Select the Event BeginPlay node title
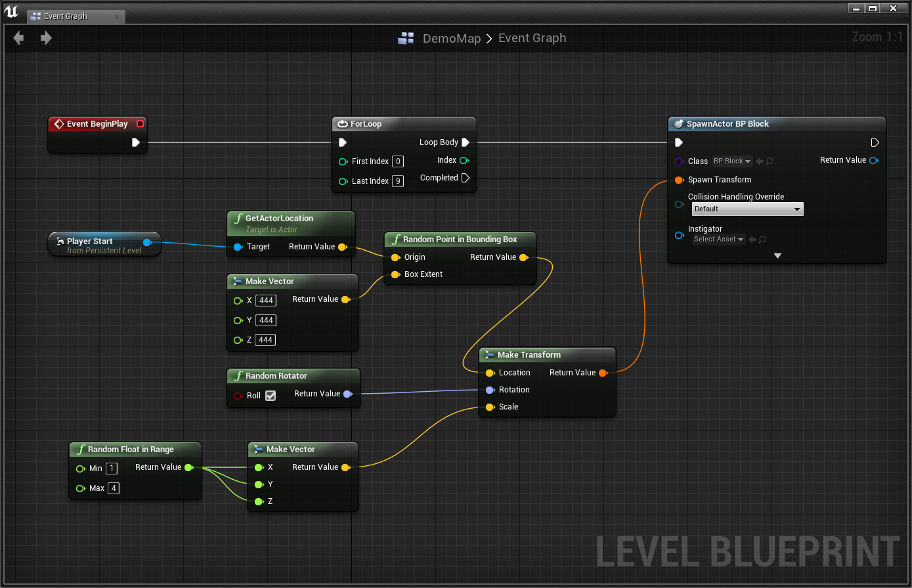The width and height of the screenshot is (912, 588). [98, 124]
